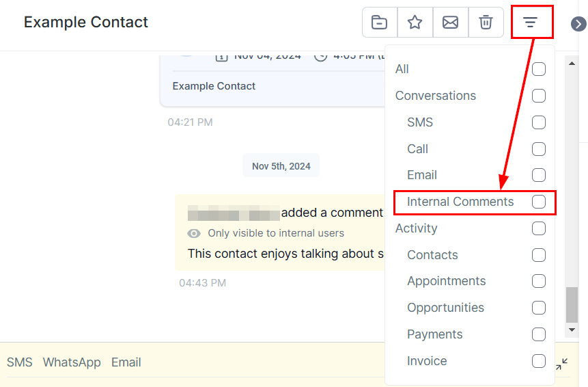Star this conversation
Screen dimensions: 588x387
click(x=415, y=23)
